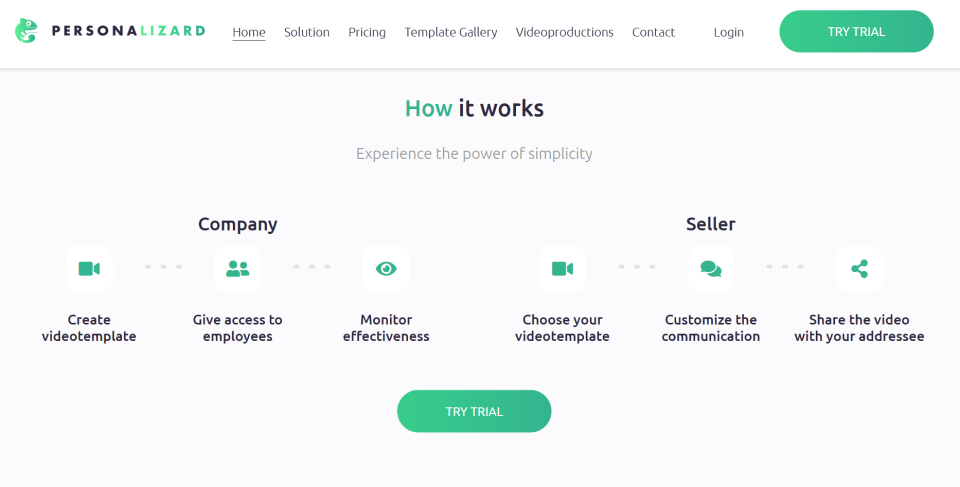
Task: Click the video camera icon under Company
Action: pyautogui.click(x=89, y=269)
